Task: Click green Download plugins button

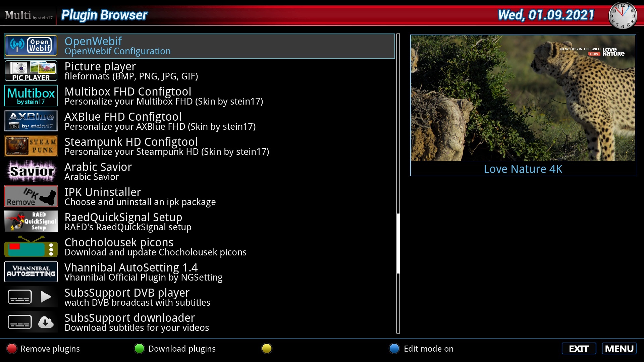Action: tap(174, 349)
